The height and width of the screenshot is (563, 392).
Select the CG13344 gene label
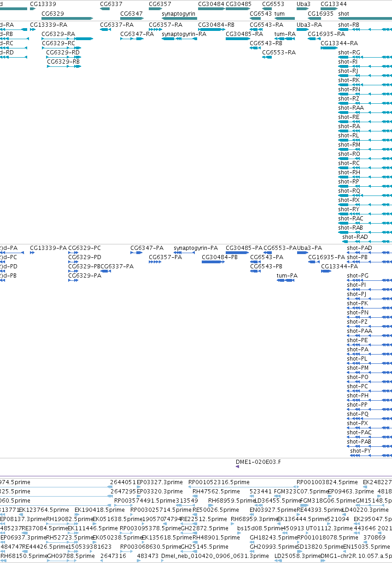pyautogui.click(x=333, y=4)
